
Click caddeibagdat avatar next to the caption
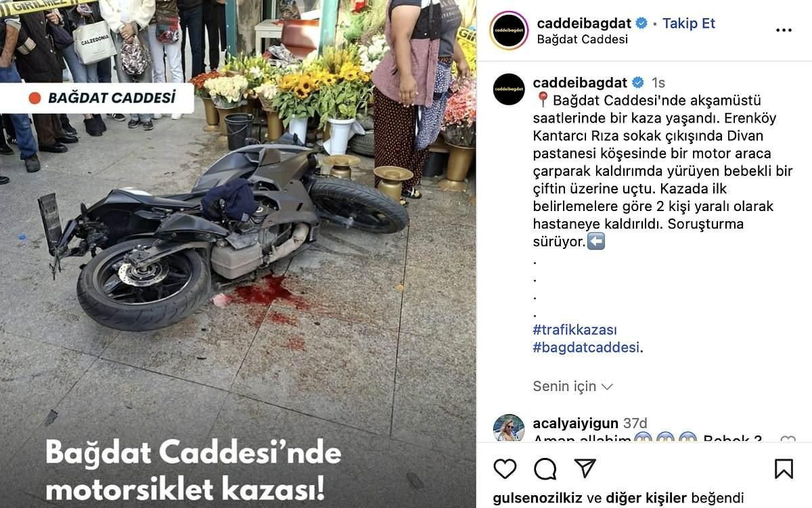(x=509, y=89)
